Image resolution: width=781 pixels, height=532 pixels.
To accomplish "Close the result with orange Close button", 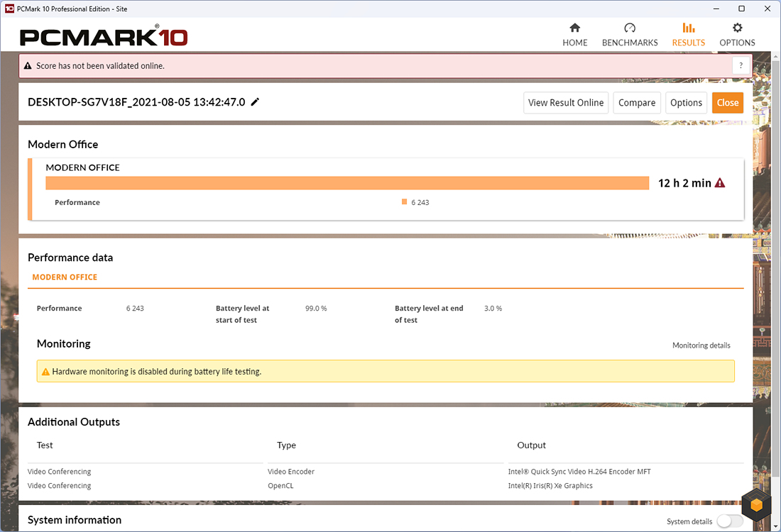I will (728, 103).
